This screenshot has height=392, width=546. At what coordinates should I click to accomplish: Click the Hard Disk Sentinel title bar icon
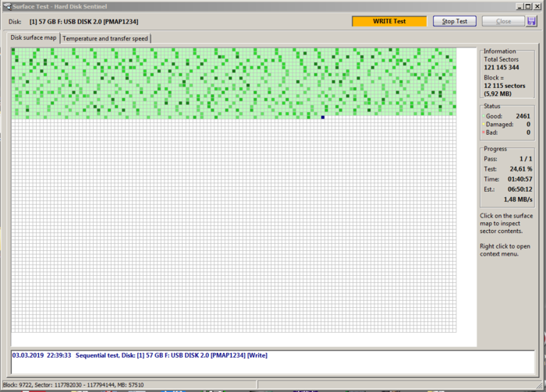7,6
